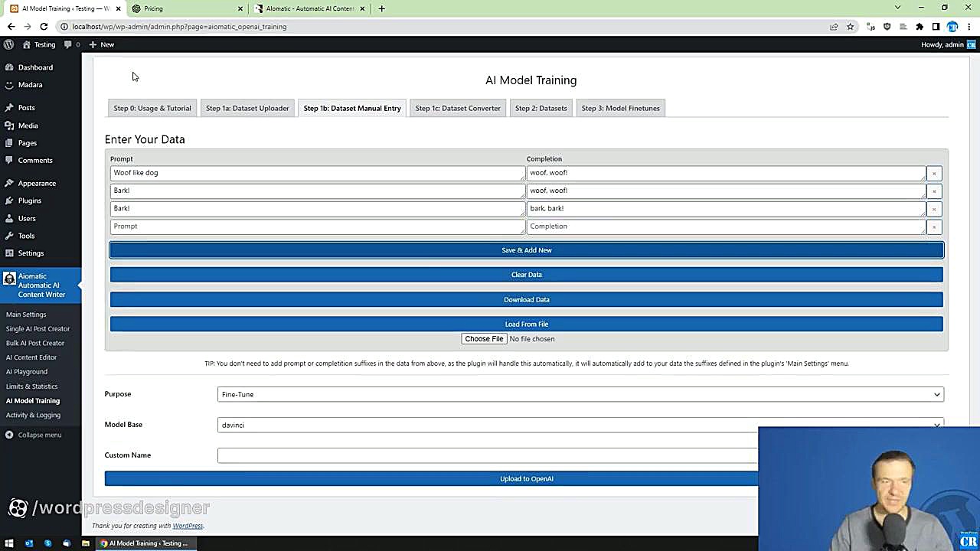Toggle the browser side panel
The width and height of the screenshot is (980, 551).
(x=936, y=26)
